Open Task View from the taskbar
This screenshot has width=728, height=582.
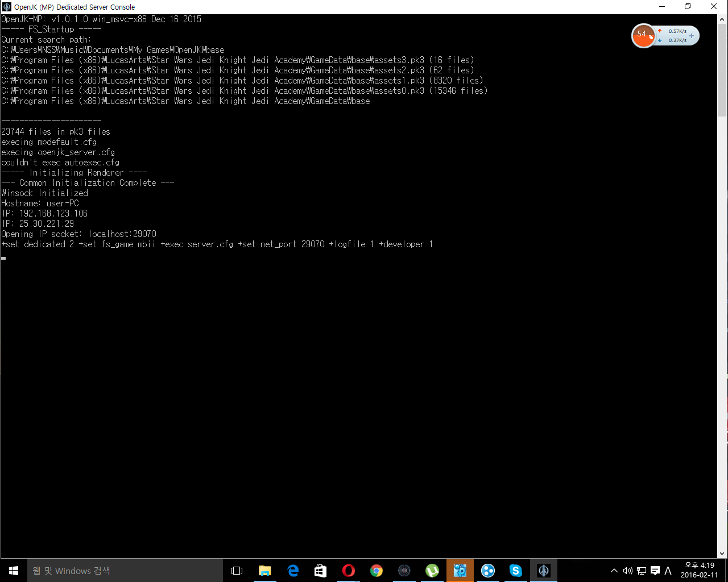click(x=237, y=571)
